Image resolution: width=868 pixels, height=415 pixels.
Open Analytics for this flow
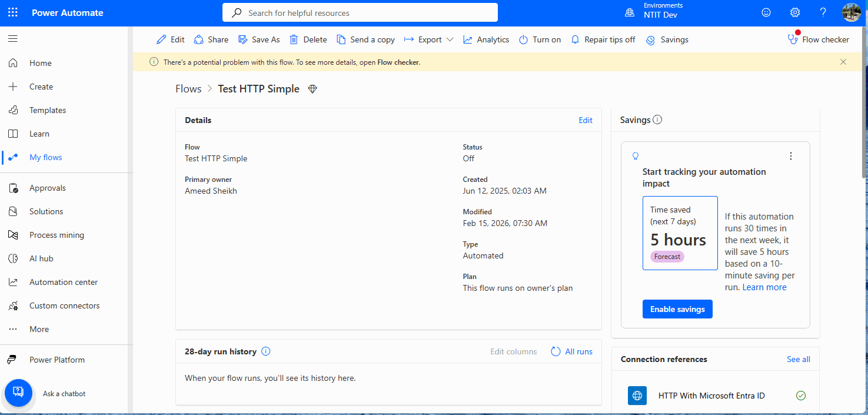tap(486, 39)
